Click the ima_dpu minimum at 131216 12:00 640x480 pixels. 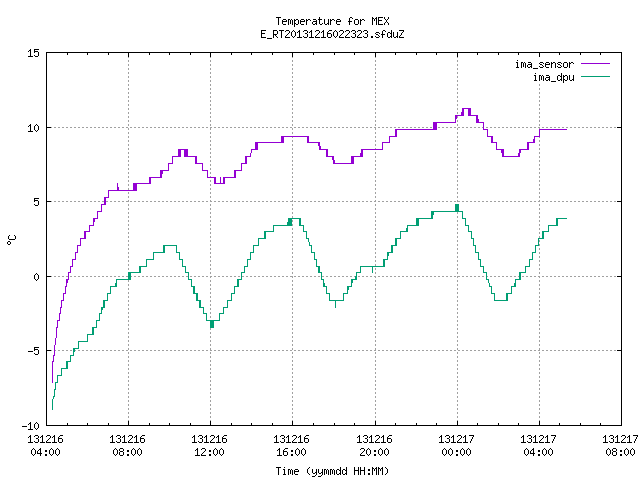[x=211, y=324]
